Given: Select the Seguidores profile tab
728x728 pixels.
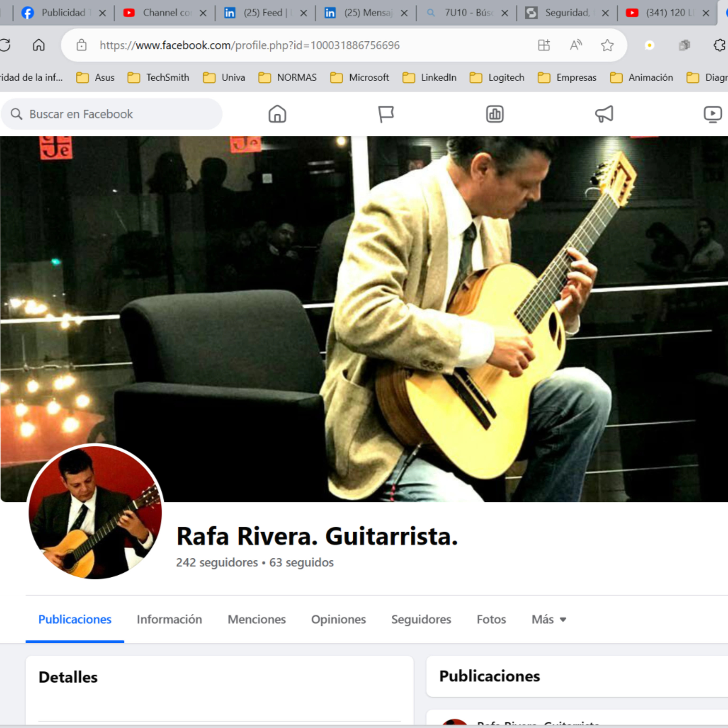Looking at the screenshot, I should [x=421, y=620].
